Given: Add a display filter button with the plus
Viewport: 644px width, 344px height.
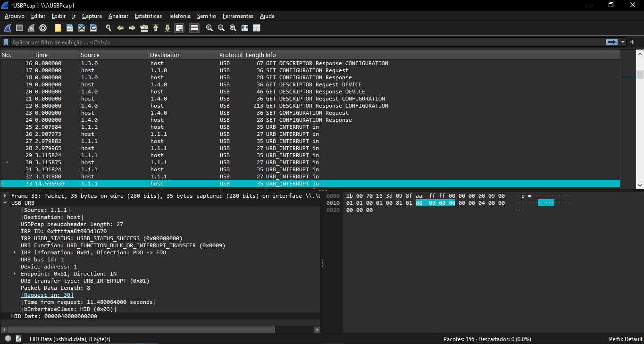Looking at the screenshot, I should (x=632, y=42).
